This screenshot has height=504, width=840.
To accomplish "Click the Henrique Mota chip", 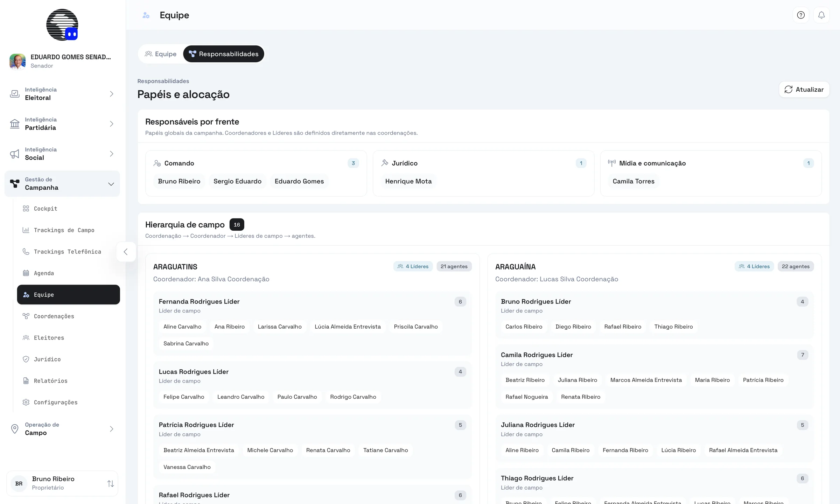I will coord(408,181).
